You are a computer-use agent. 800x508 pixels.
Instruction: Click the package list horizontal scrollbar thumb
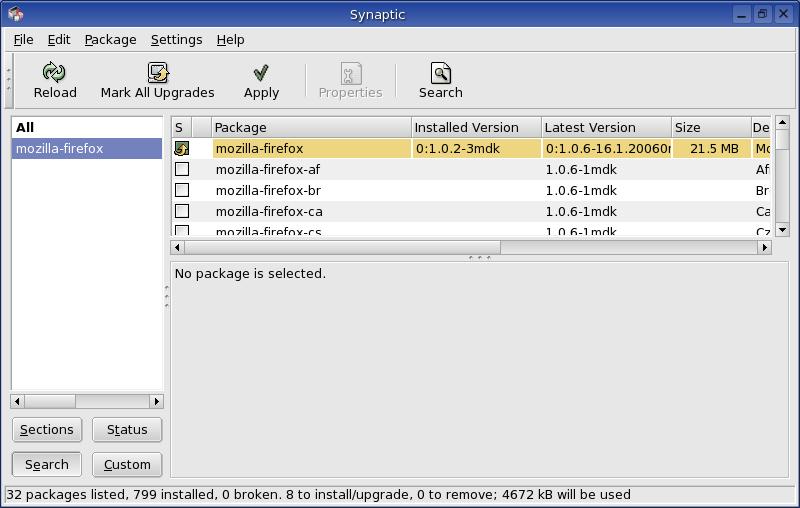coord(342,247)
